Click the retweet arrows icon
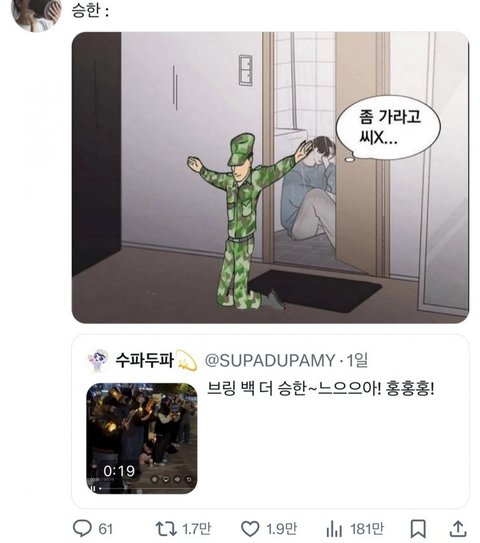480x543 pixels. [166, 529]
